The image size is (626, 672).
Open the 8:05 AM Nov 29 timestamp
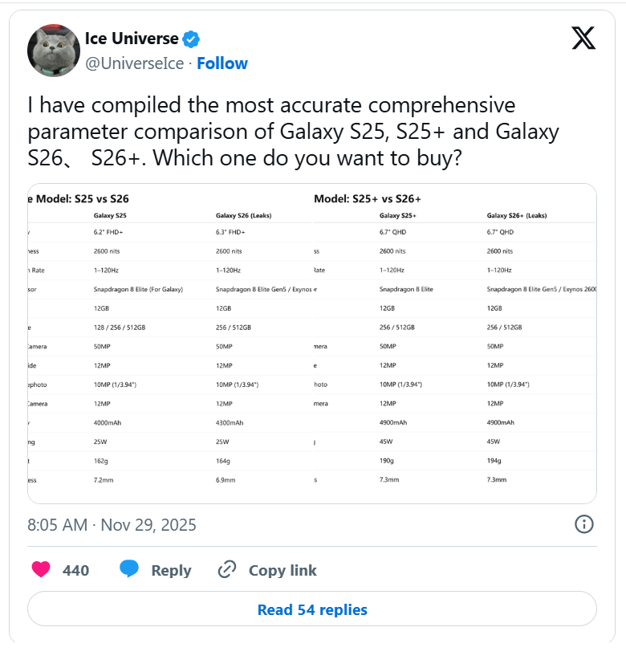pyautogui.click(x=112, y=525)
